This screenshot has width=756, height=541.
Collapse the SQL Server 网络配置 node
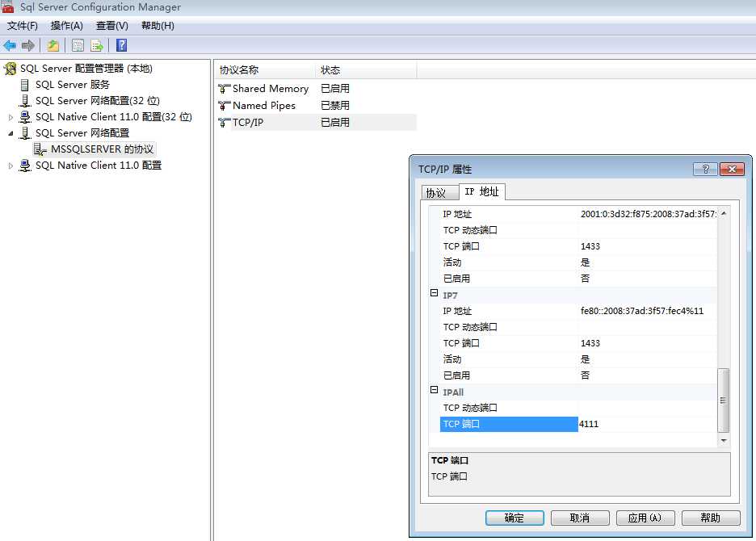(x=10, y=133)
